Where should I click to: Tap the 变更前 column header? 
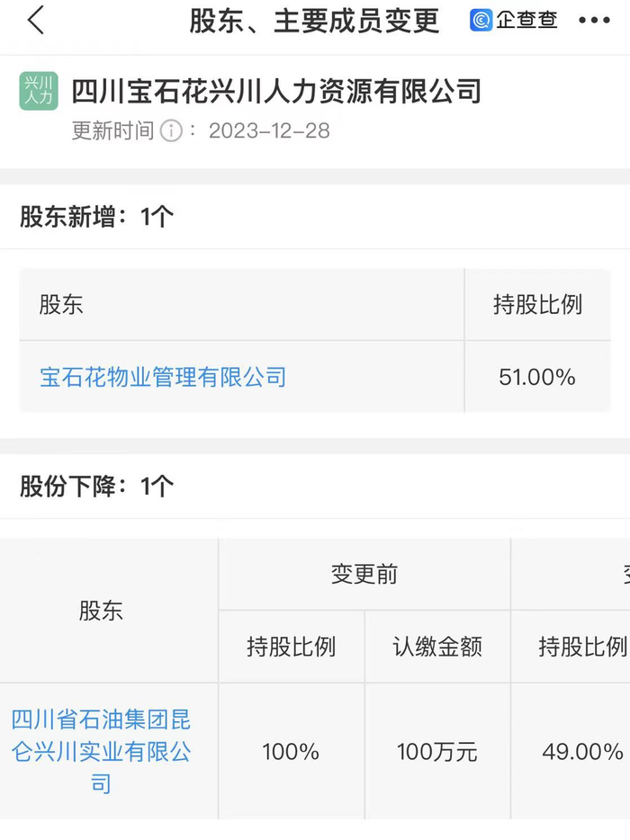click(364, 575)
